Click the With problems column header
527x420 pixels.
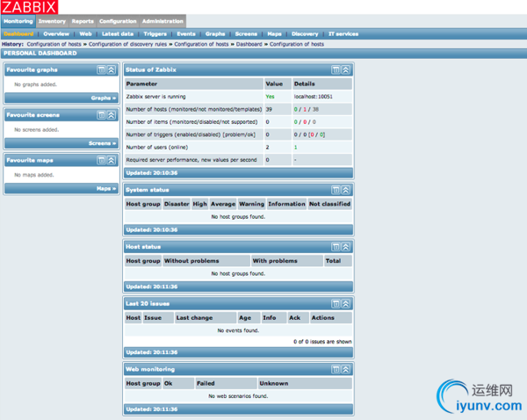point(287,261)
